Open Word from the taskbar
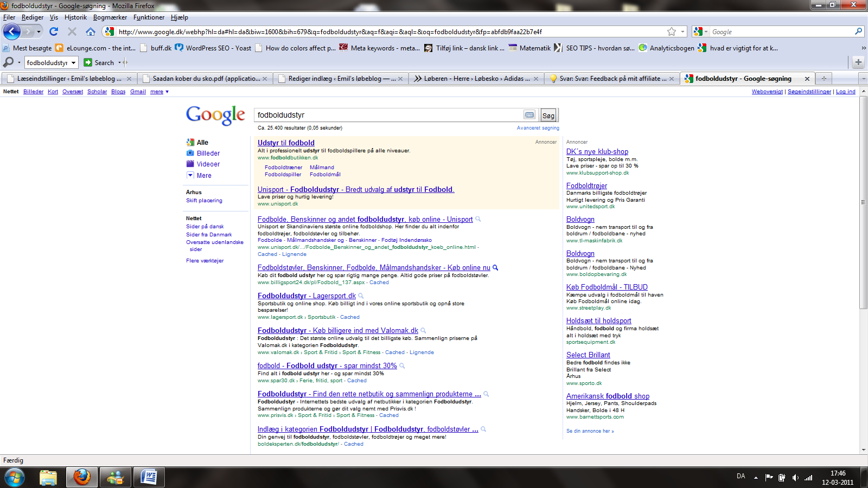 pyautogui.click(x=149, y=477)
